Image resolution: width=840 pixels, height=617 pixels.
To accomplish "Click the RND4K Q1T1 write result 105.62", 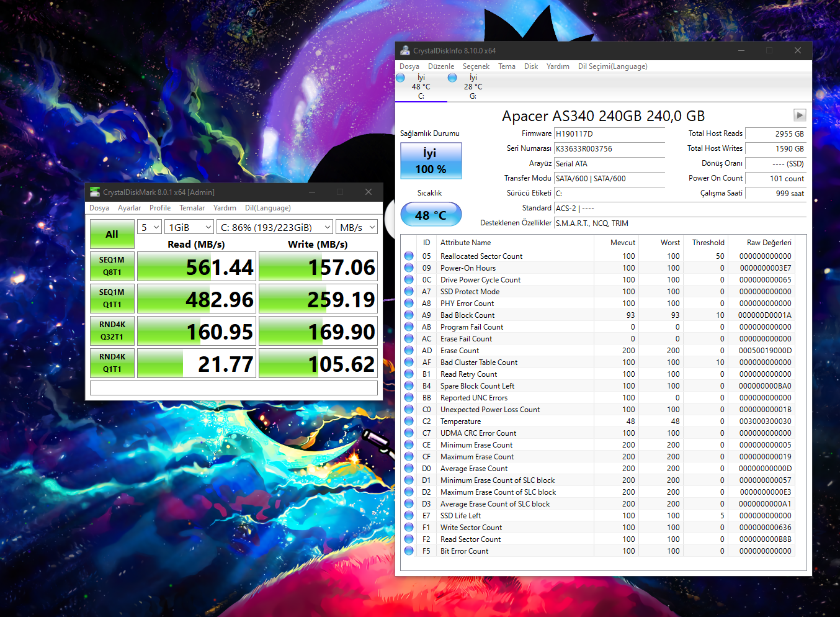I will click(318, 363).
